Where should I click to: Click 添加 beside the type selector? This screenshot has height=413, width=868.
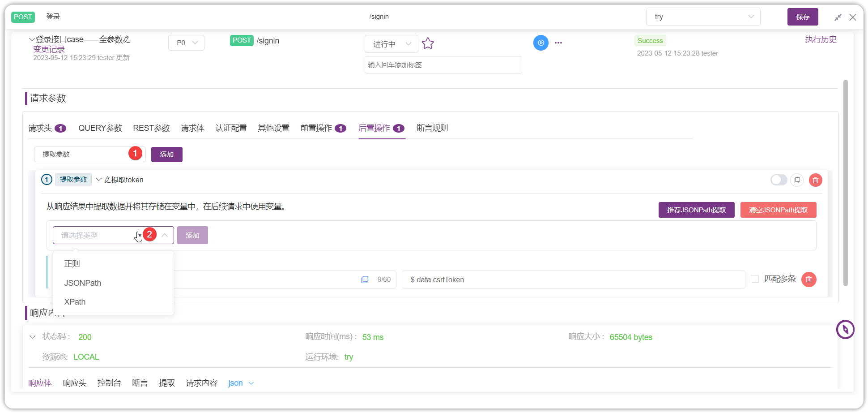192,235
